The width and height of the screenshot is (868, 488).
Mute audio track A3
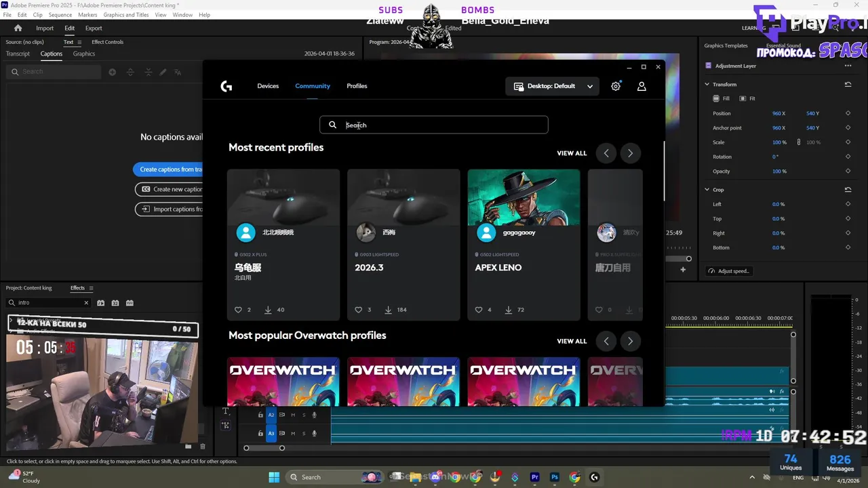293,433
